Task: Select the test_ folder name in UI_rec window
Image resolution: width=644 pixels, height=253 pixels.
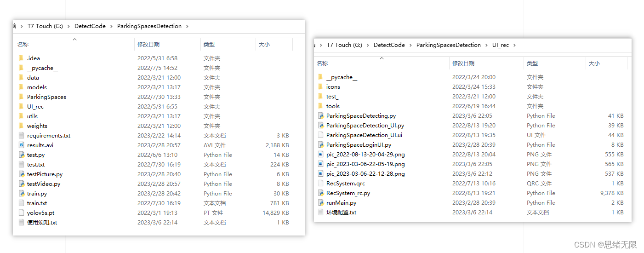Action: click(x=332, y=96)
